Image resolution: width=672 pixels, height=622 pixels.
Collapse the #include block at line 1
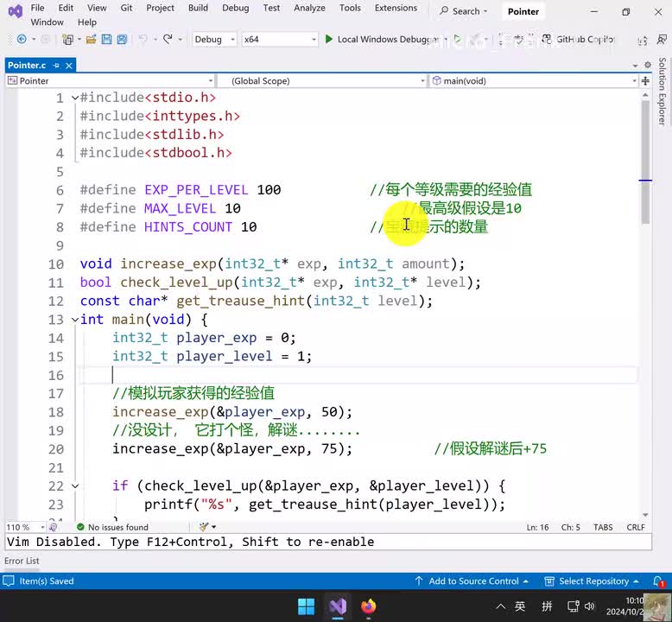coord(75,98)
